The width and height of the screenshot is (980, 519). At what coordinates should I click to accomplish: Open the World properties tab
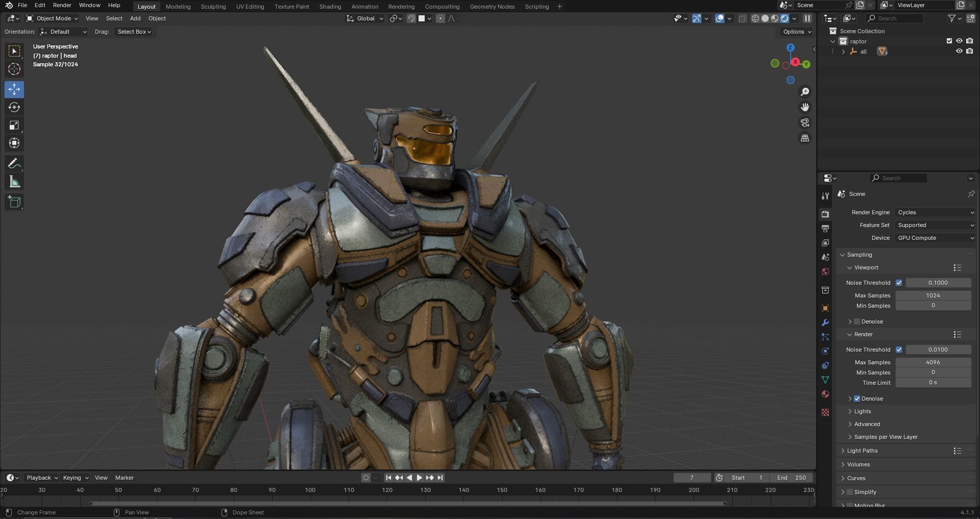coord(825,271)
